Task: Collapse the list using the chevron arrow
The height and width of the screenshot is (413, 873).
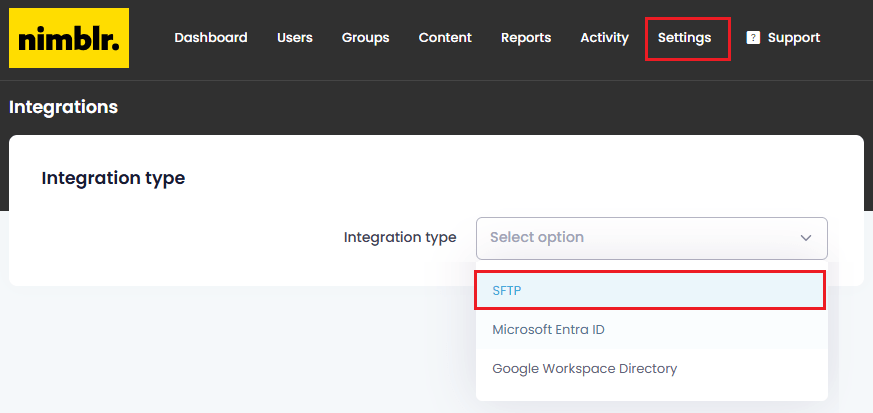Action: point(806,238)
